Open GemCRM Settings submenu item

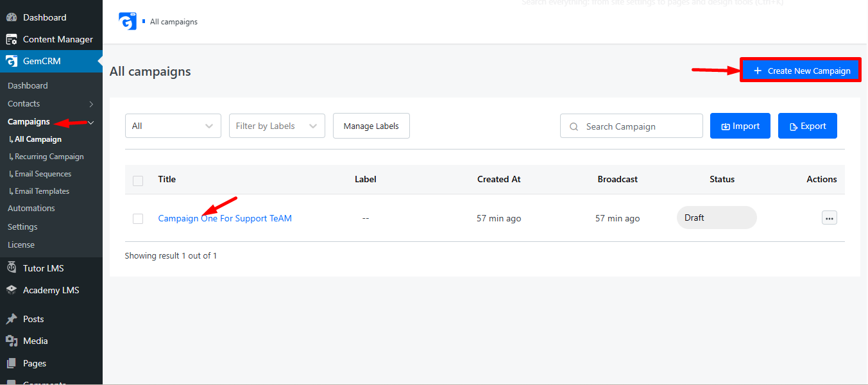point(22,227)
